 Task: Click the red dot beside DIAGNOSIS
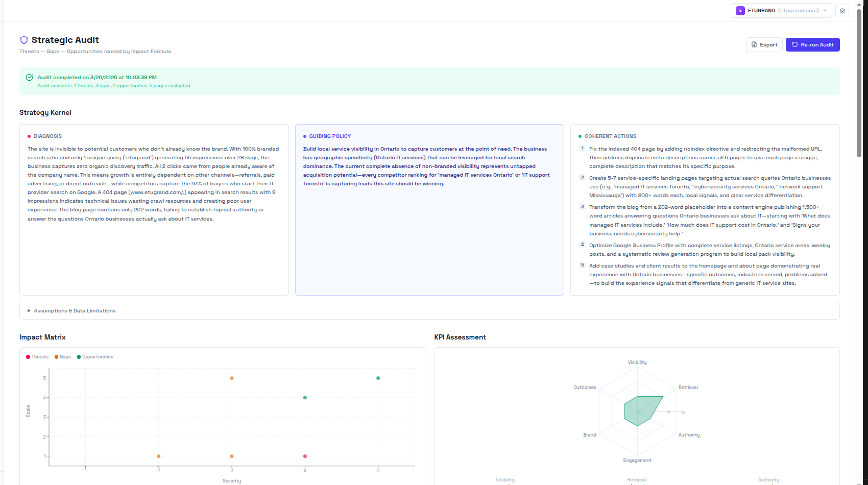click(x=29, y=135)
